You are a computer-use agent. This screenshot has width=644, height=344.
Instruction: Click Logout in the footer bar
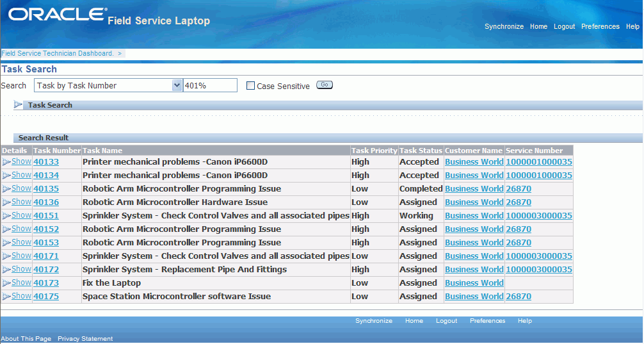[x=446, y=320]
